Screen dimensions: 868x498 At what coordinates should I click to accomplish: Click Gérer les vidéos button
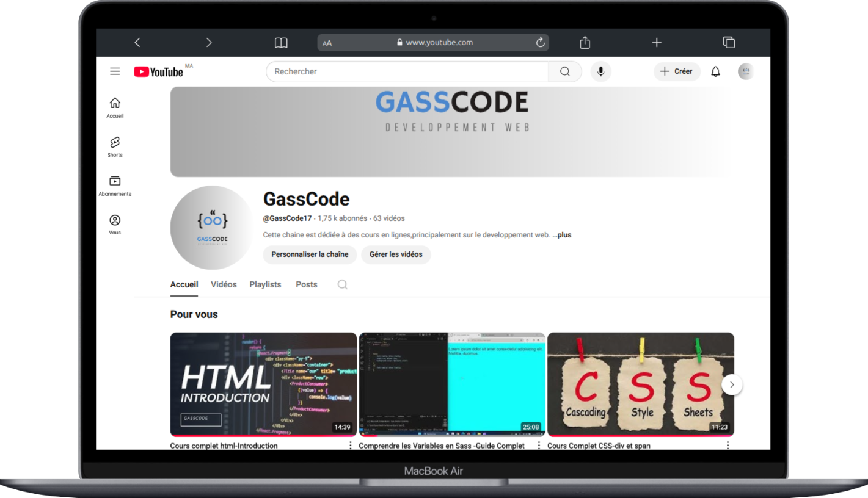[396, 254]
